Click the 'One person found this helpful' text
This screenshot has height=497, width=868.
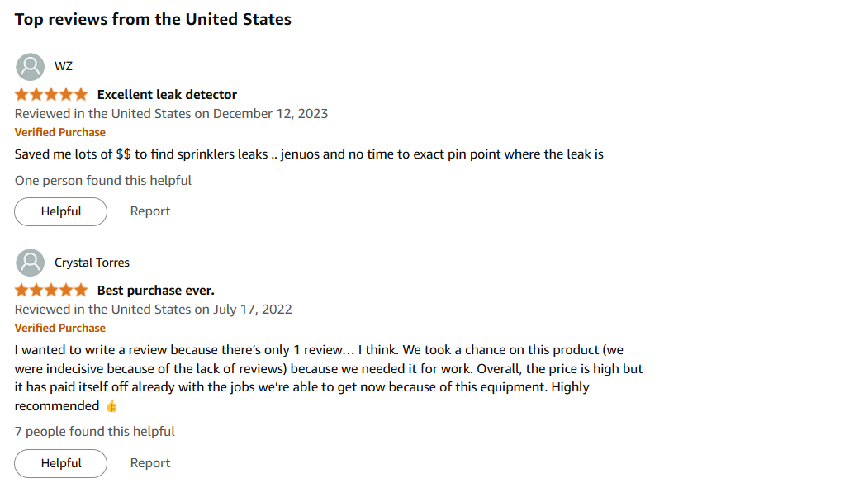coord(103,181)
